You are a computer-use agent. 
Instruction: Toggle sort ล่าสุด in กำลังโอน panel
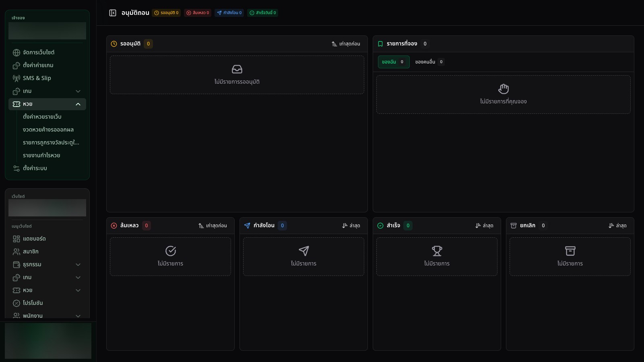pos(351,226)
